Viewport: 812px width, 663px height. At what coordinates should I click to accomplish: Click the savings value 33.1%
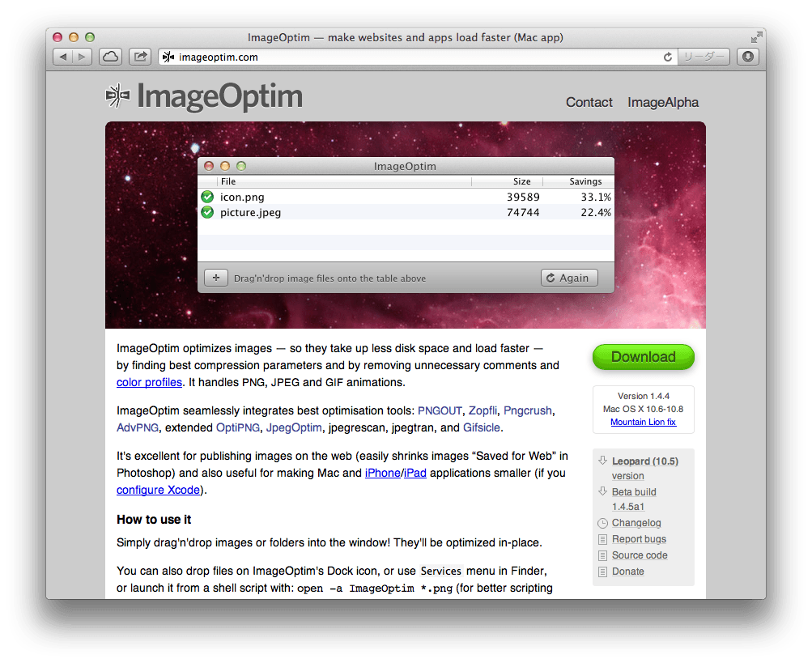(596, 197)
